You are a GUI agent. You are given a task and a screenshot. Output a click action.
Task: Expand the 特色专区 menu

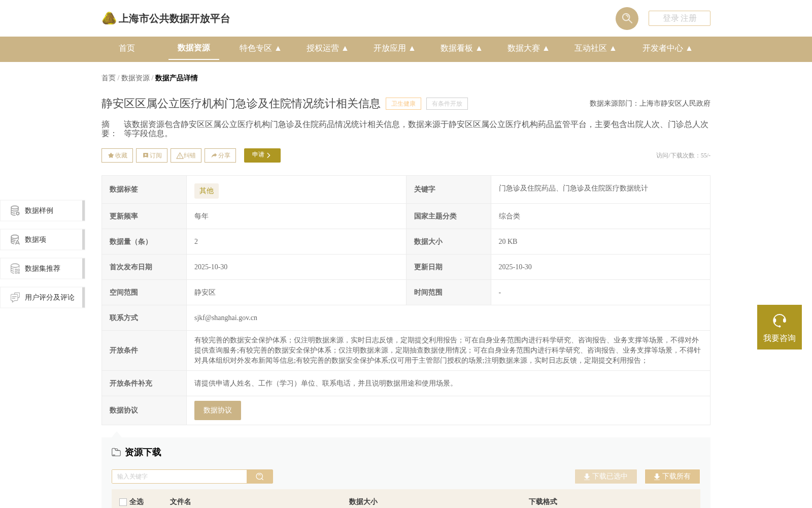(x=260, y=48)
